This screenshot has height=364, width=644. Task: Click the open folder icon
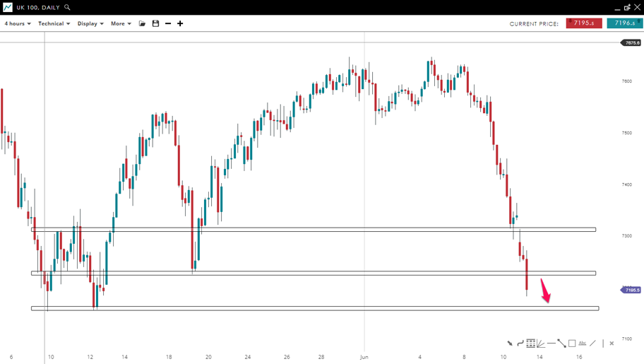click(x=142, y=23)
